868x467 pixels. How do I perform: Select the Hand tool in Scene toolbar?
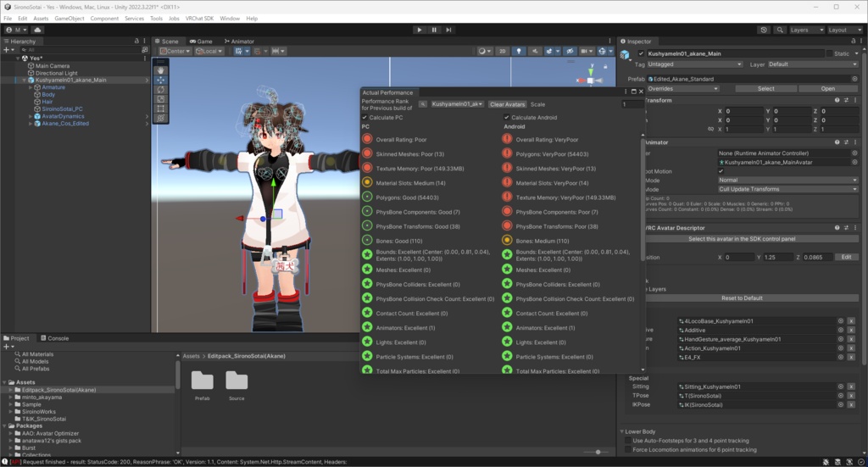(160, 70)
